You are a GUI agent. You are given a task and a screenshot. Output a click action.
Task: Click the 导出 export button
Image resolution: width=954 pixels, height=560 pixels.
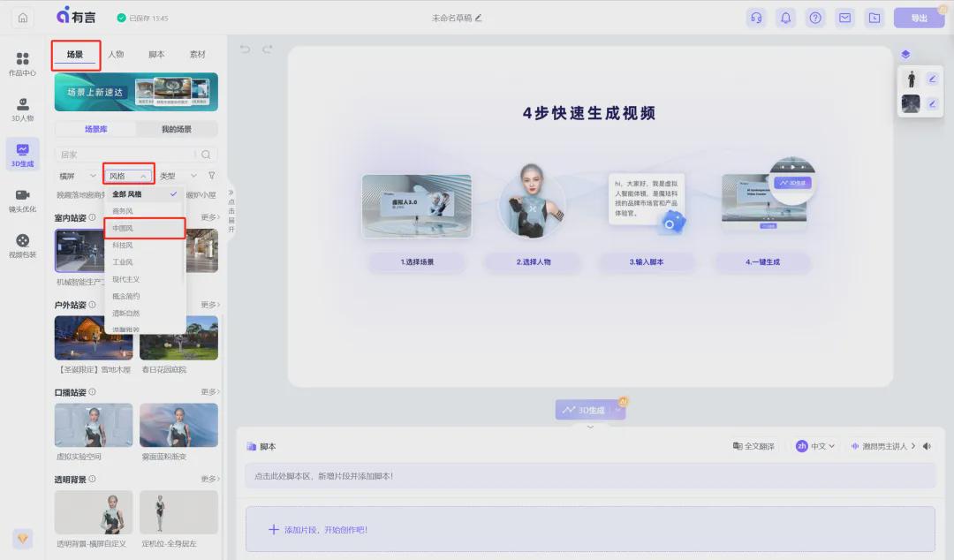(x=919, y=17)
